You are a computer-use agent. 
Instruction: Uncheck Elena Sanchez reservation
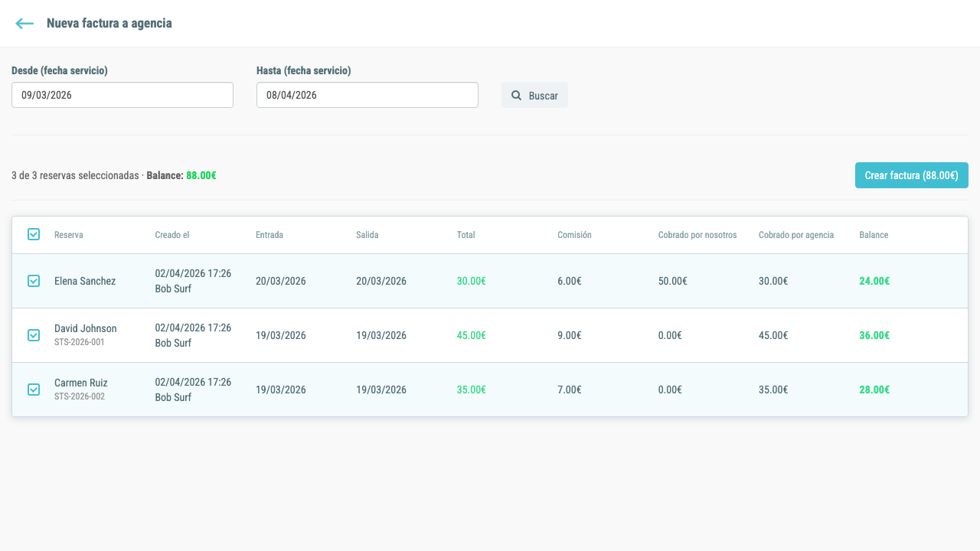tap(34, 281)
